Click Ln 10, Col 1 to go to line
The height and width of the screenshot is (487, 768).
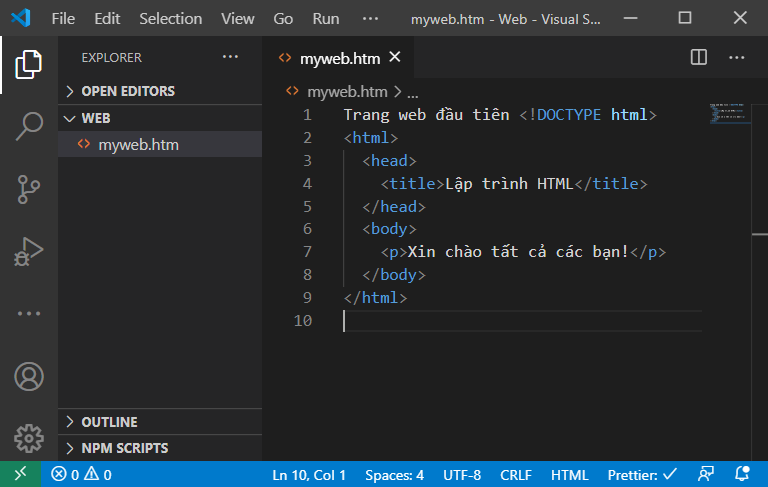pos(309,475)
